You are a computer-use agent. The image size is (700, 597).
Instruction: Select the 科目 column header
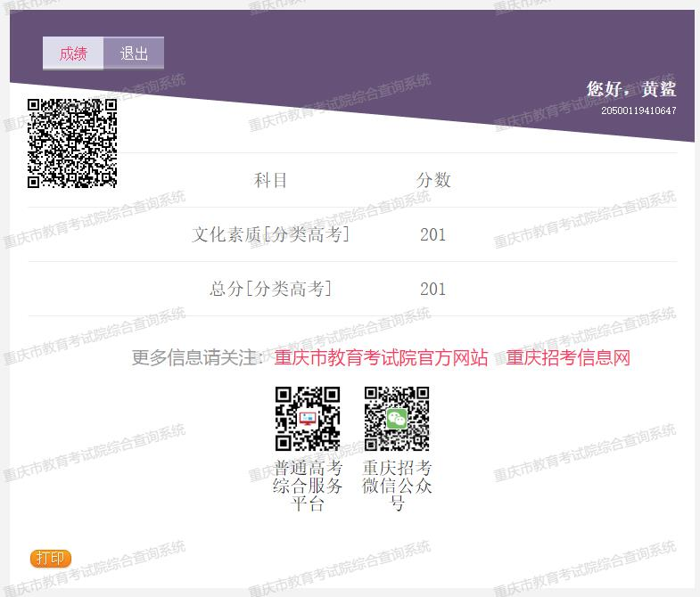coord(271,180)
